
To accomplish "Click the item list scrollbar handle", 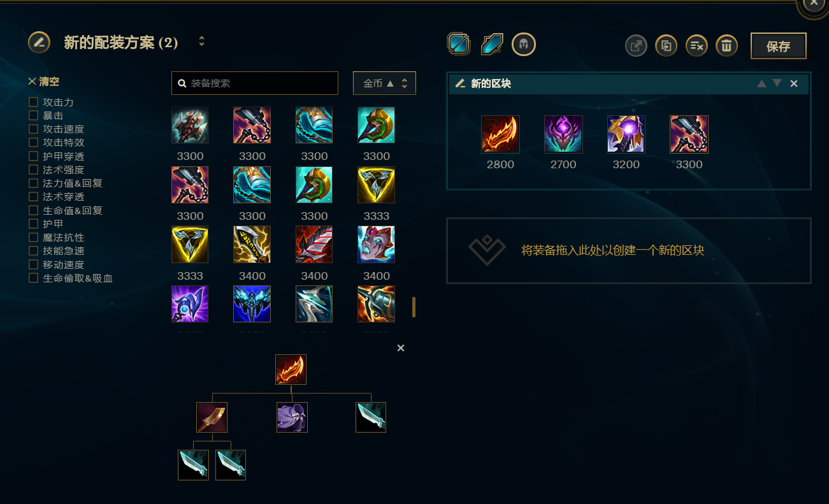I will [414, 307].
